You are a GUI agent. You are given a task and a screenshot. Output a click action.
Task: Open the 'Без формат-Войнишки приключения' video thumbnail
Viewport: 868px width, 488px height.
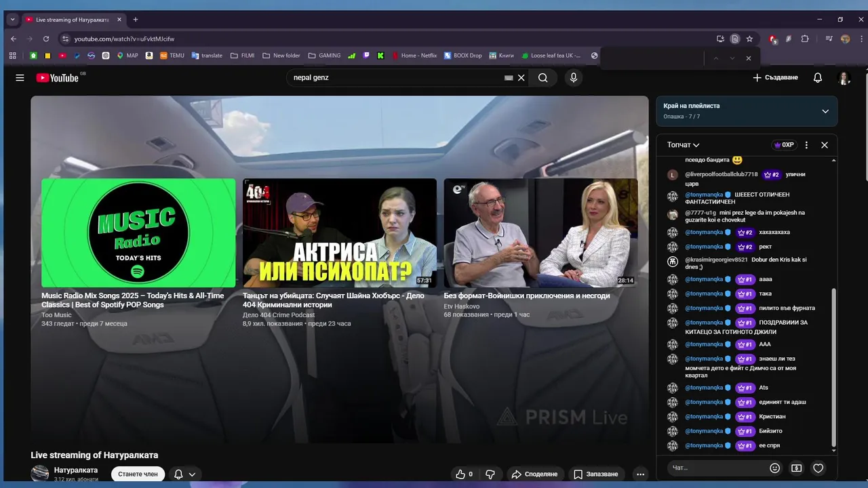click(x=540, y=233)
